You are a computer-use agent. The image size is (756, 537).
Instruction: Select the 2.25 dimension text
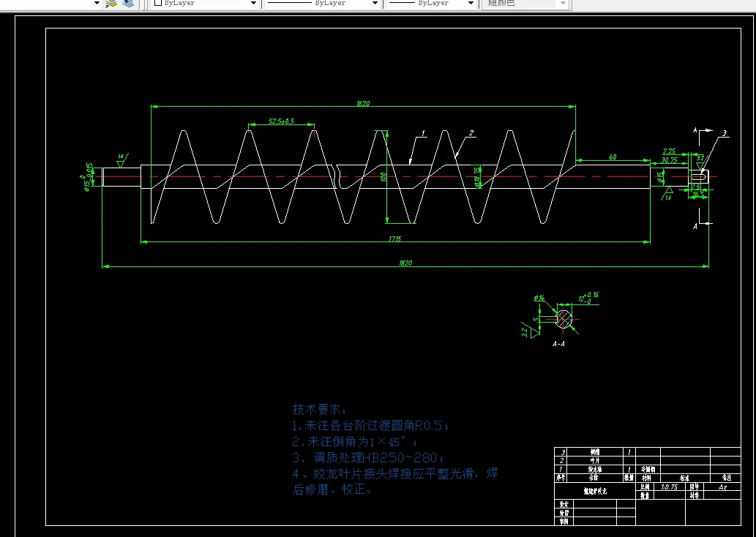[x=669, y=151]
